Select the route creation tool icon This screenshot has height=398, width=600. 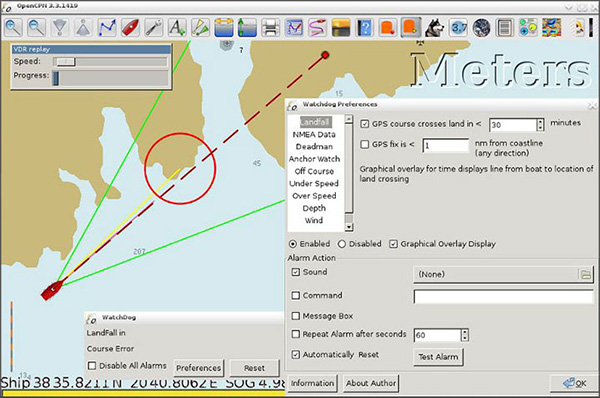pos(107,28)
